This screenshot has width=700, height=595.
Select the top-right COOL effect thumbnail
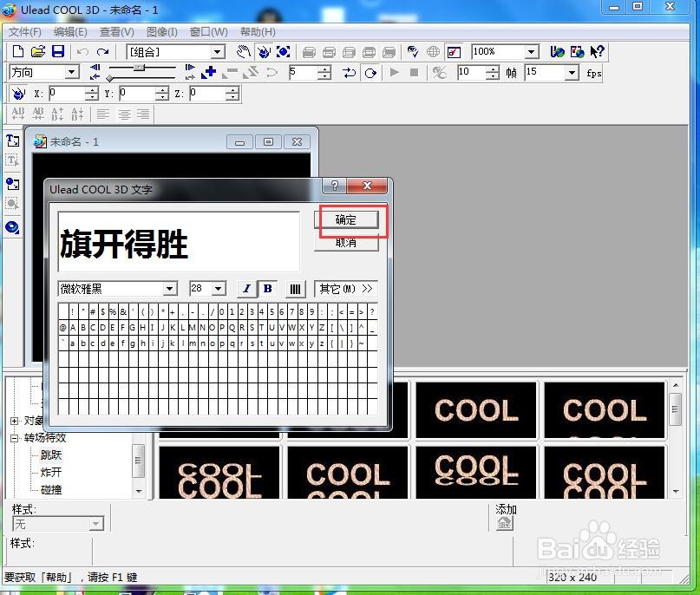click(605, 409)
